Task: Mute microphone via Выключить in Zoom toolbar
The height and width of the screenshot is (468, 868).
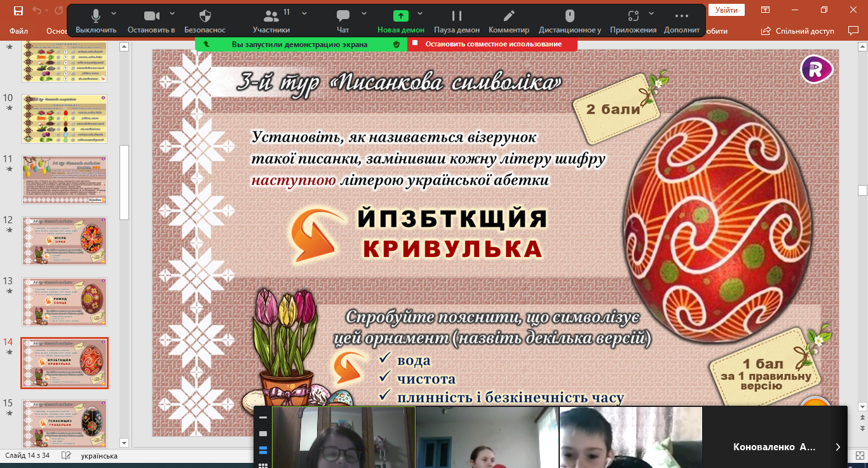Action: coord(96,22)
